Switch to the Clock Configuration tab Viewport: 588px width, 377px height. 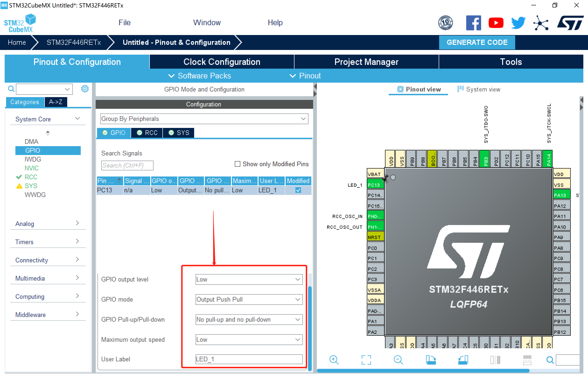[221, 62]
